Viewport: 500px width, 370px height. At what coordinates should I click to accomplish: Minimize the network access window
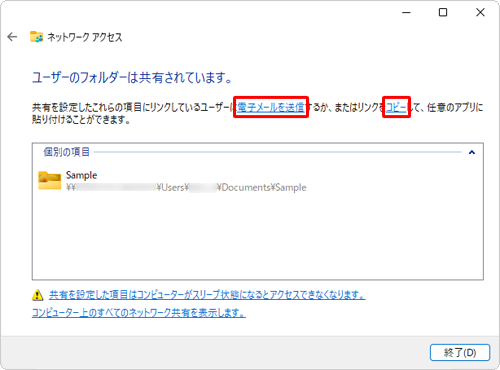[x=406, y=13]
